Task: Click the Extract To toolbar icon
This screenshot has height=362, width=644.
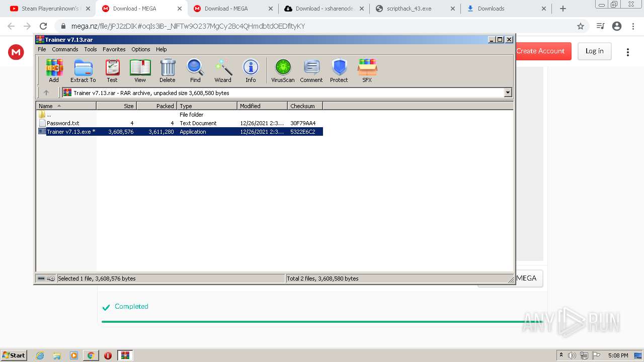Action: coord(83,70)
